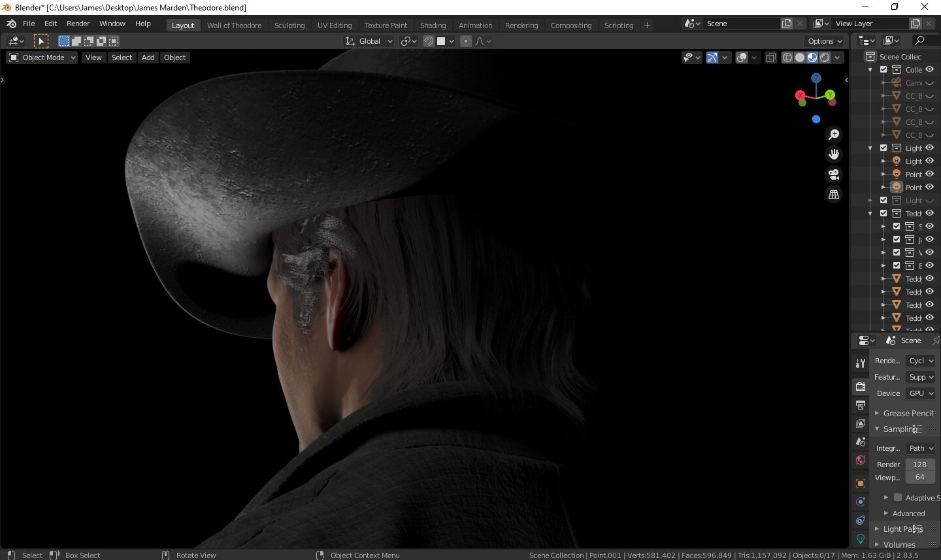
Task: Open Feature Set Supp dropdown
Action: 920,377
